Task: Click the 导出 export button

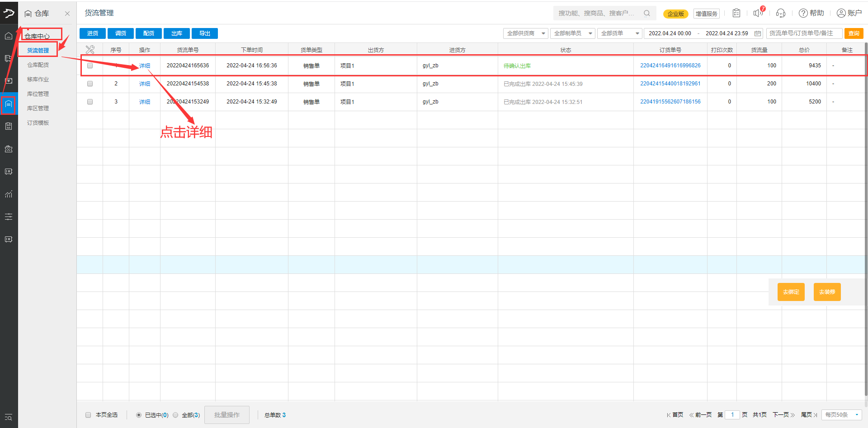Action: tap(205, 33)
